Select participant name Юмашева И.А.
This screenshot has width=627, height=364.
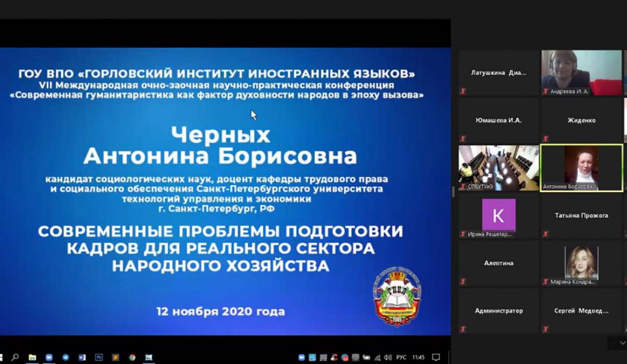pos(498,120)
